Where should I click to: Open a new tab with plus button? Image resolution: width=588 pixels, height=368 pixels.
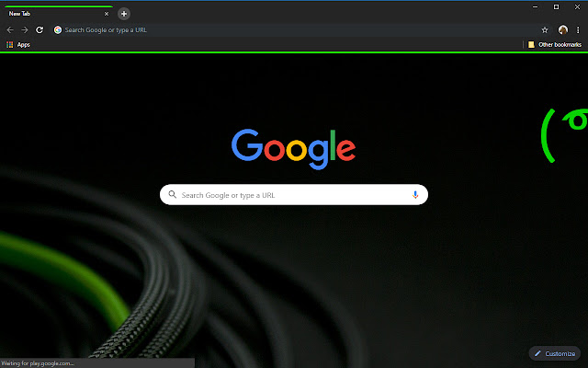tap(124, 14)
